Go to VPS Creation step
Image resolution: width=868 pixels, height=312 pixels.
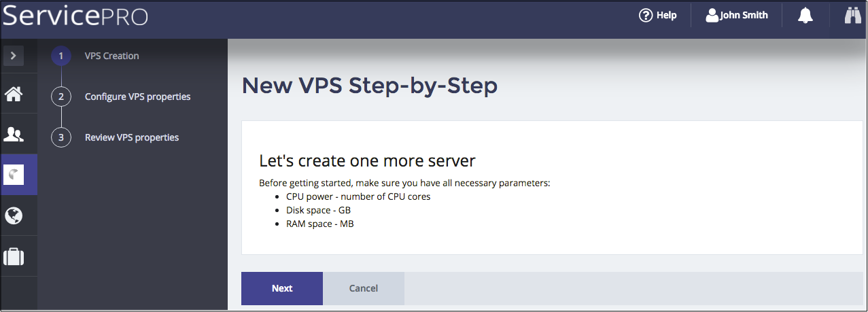tap(111, 56)
